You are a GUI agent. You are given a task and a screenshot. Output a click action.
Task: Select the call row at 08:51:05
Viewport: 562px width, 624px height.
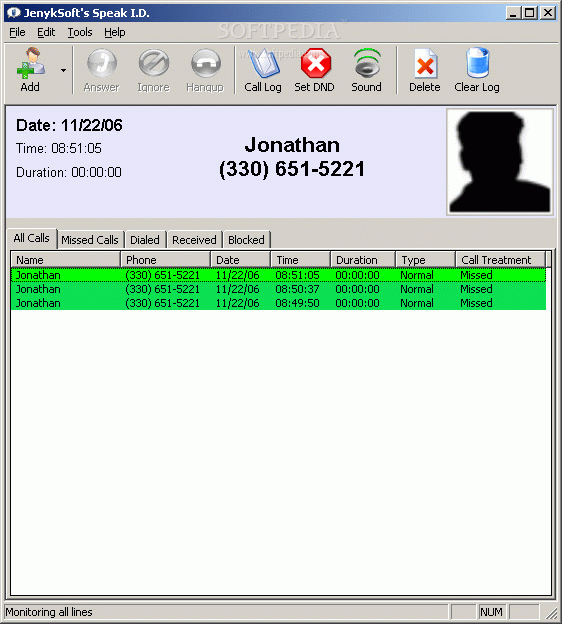[x=278, y=275]
